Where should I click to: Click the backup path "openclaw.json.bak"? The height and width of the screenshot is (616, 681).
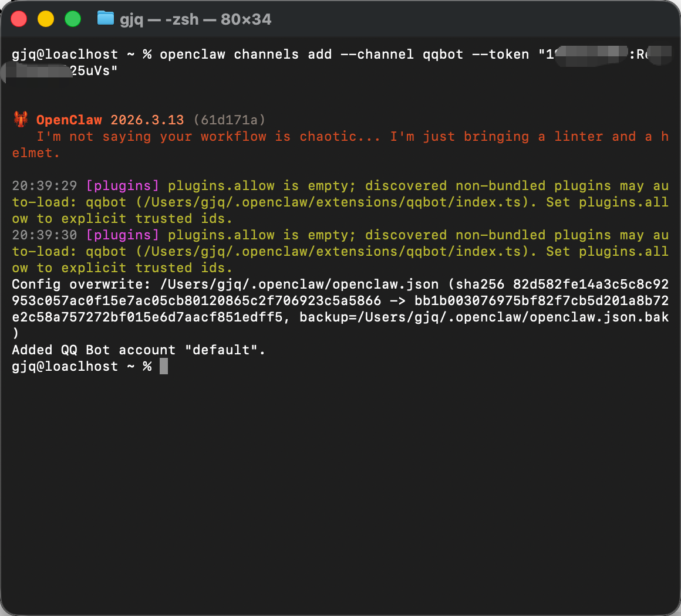click(x=599, y=317)
